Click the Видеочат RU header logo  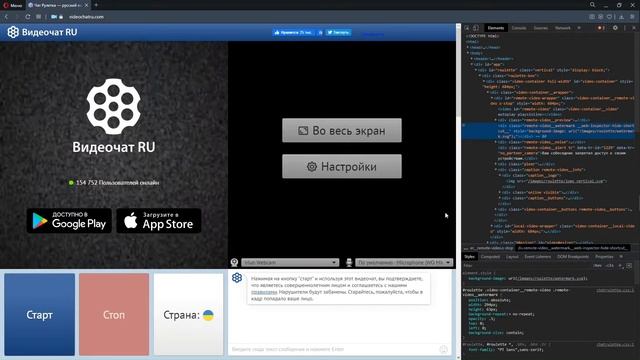42,32
